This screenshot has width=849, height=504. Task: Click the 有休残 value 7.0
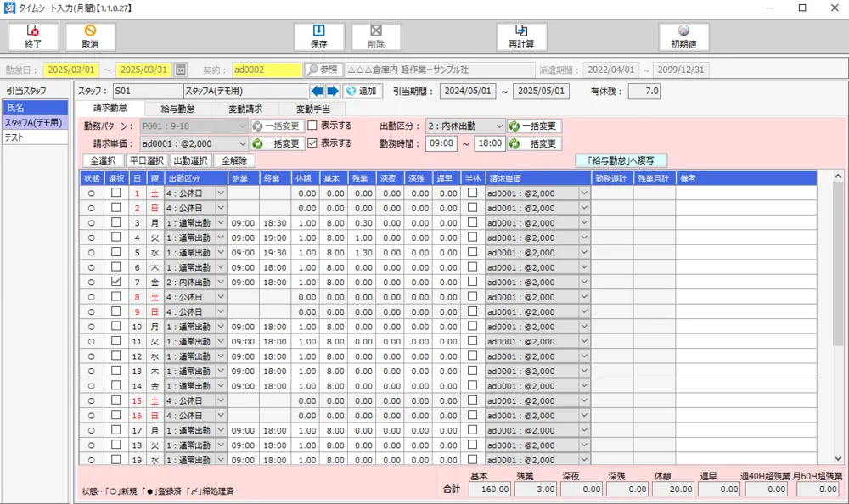click(x=644, y=91)
